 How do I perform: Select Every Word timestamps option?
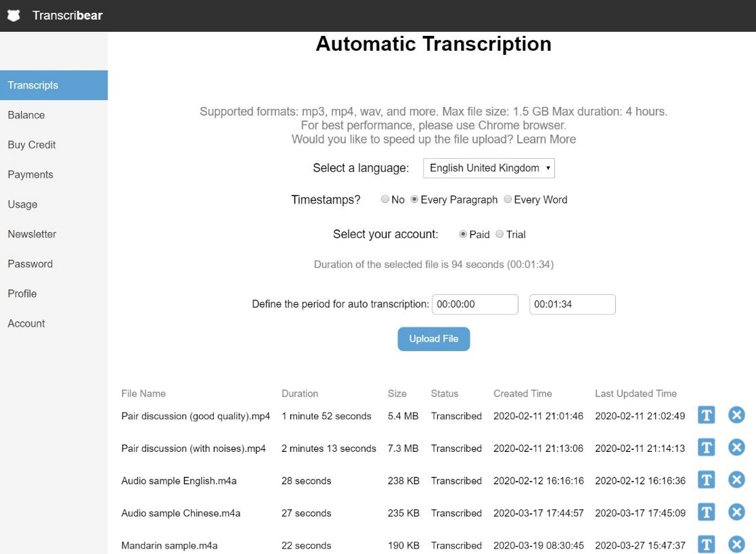508,199
